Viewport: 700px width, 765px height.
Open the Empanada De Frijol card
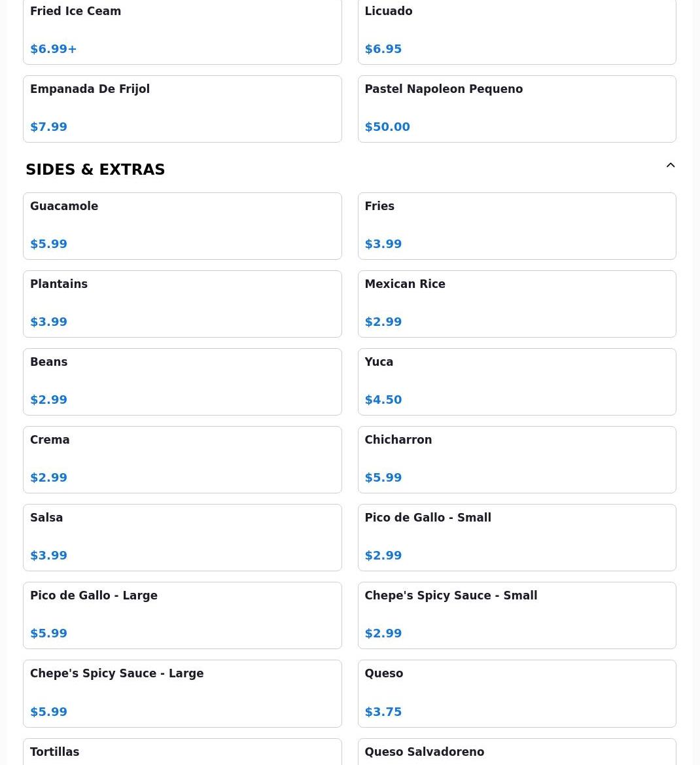click(x=183, y=109)
